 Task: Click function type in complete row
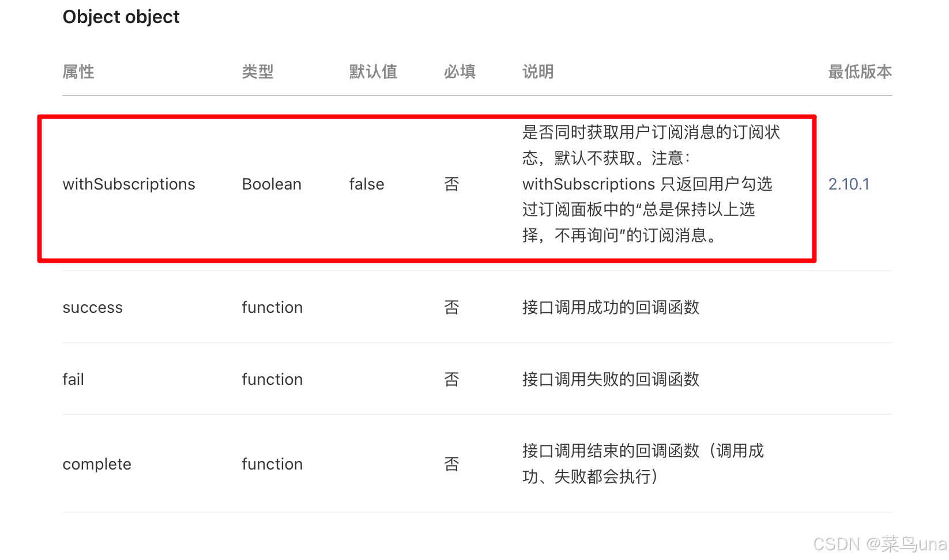(272, 464)
